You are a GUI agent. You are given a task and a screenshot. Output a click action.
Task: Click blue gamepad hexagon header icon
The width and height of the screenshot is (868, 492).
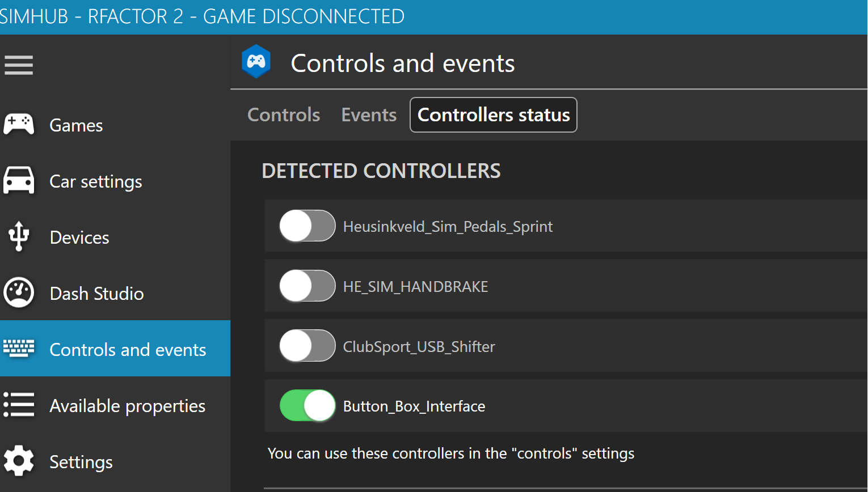(x=256, y=61)
